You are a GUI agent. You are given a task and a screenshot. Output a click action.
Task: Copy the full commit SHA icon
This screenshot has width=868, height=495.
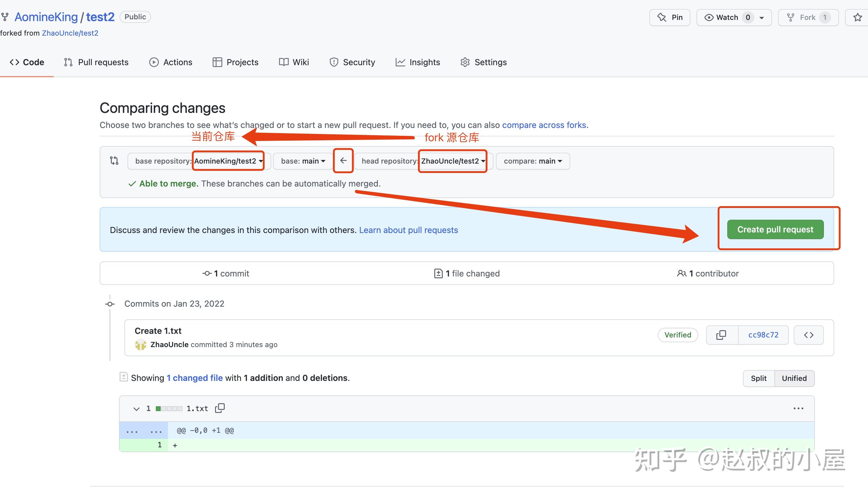pyautogui.click(x=721, y=335)
